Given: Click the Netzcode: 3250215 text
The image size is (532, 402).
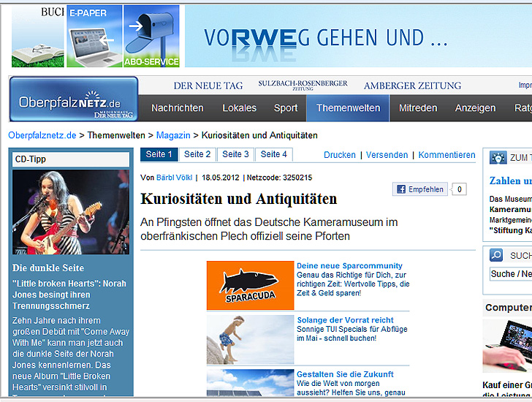Looking at the screenshot, I should tap(279, 178).
